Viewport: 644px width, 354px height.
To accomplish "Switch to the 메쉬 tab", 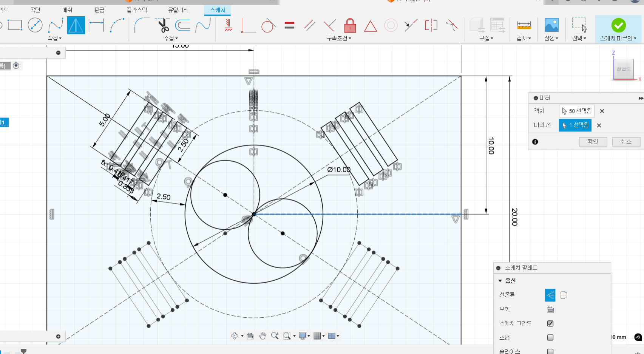I will pos(67,10).
